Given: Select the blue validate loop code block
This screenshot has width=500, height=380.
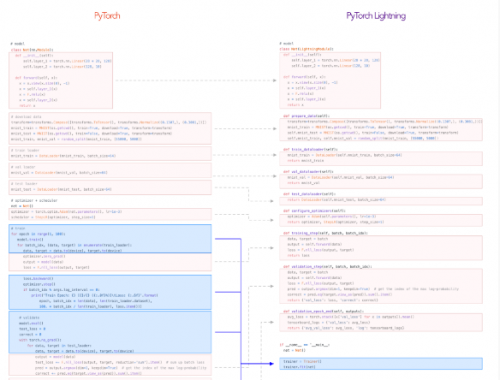Looking at the screenshot, I should pos(110,332).
